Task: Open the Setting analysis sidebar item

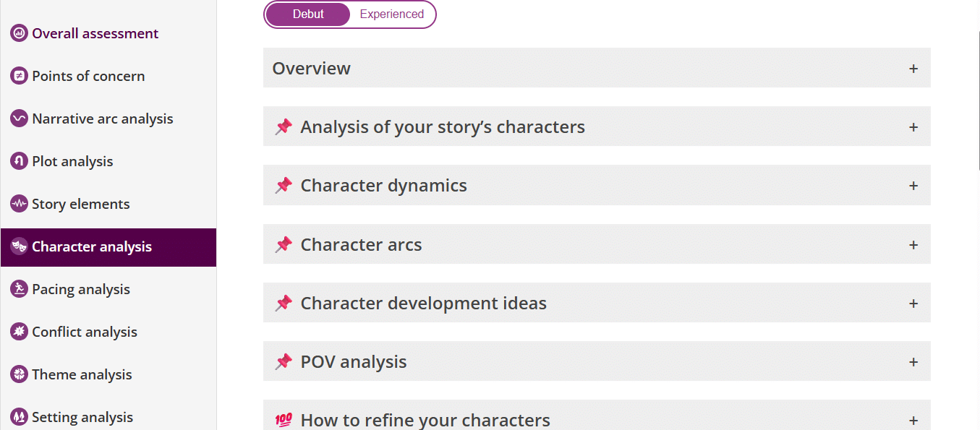Action: (x=82, y=417)
